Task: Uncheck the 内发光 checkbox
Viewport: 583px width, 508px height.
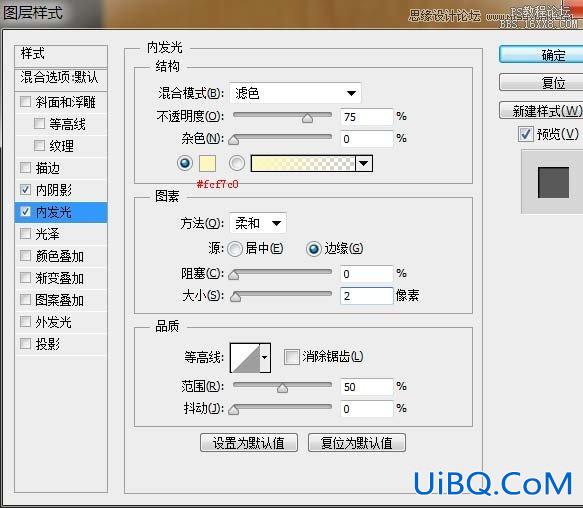Action: (25, 212)
